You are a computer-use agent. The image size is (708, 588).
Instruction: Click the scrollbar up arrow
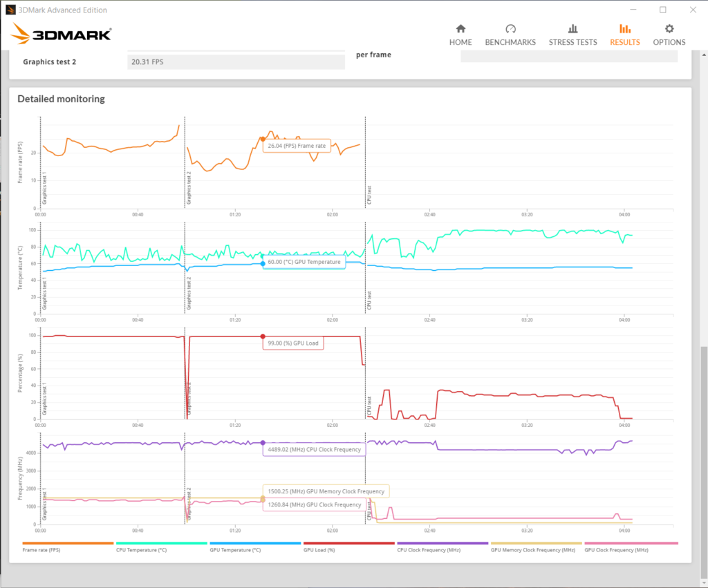tap(704, 55)
